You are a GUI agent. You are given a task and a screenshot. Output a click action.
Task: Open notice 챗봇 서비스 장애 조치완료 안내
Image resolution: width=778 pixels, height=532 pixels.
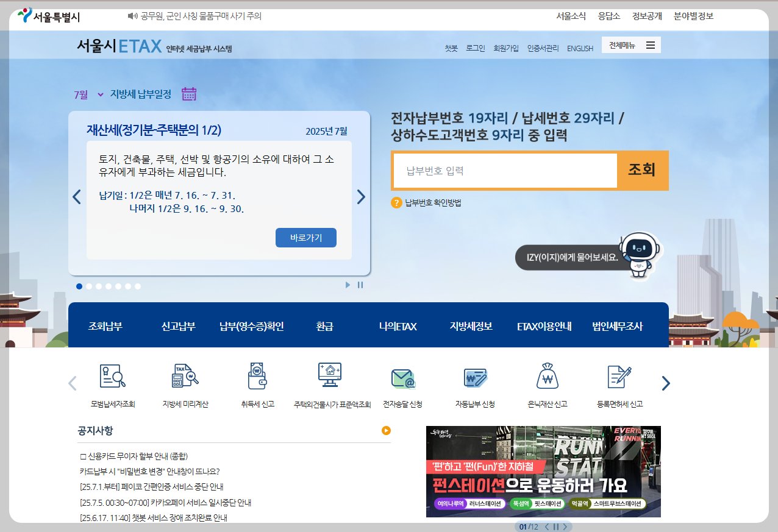click(x=153, y=518)
